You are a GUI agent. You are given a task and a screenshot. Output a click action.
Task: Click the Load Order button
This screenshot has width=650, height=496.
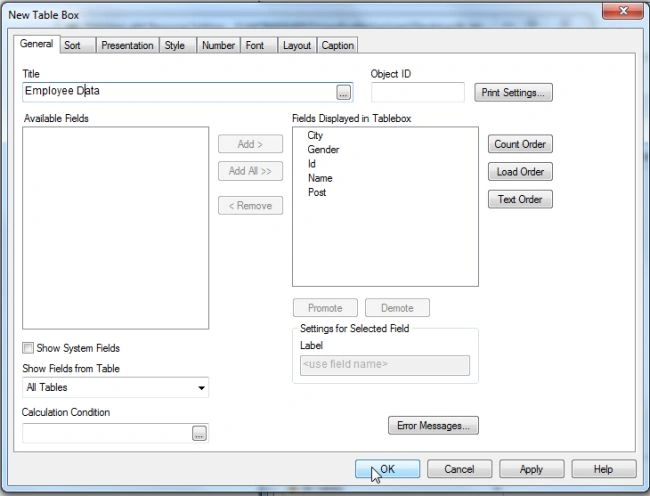point(520,172)
